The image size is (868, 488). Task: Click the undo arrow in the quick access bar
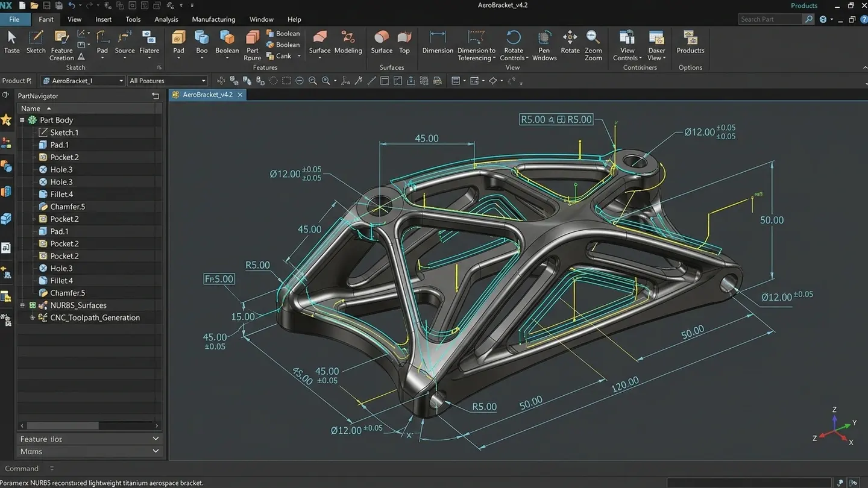72,5
